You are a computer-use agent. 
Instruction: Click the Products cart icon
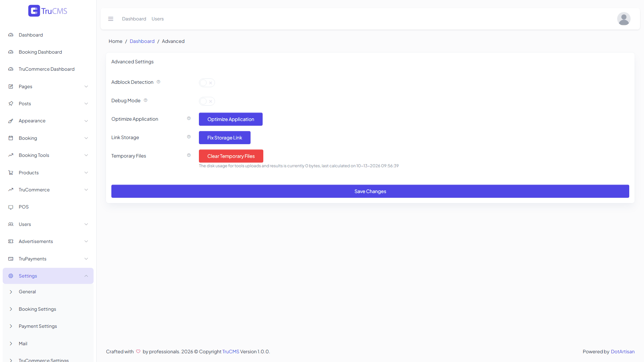pos(11,173)
